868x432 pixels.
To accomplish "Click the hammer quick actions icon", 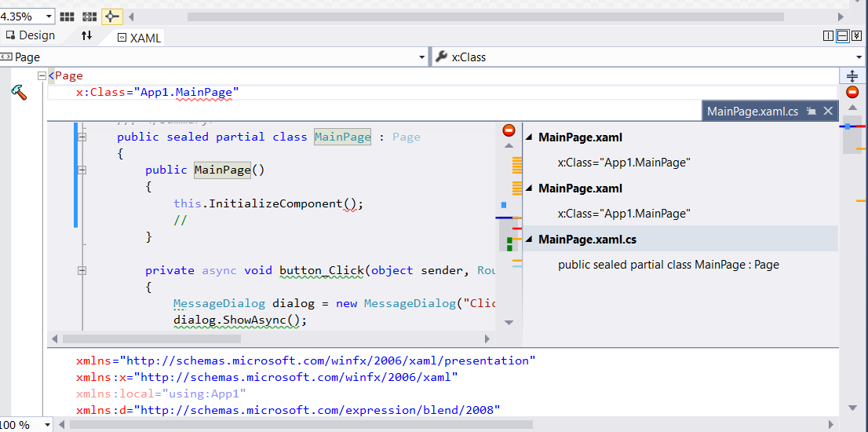I will (x=19, y=93).
